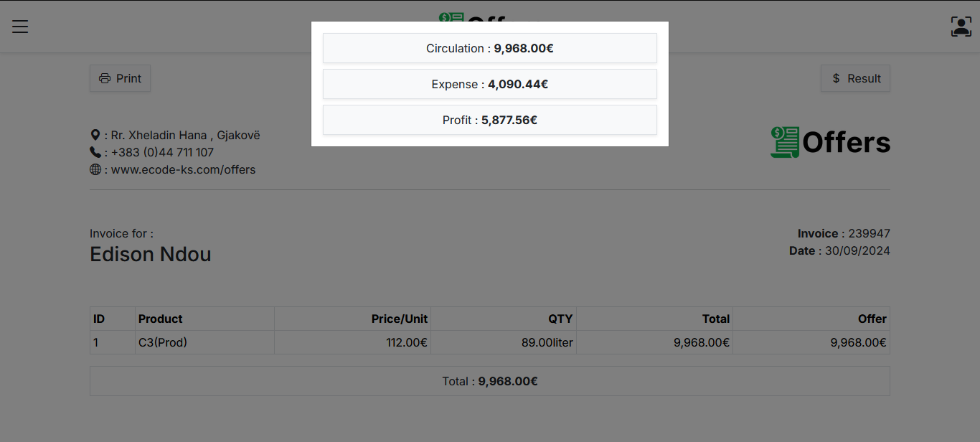Click the invoice Total summary bar

click(489, 382)
